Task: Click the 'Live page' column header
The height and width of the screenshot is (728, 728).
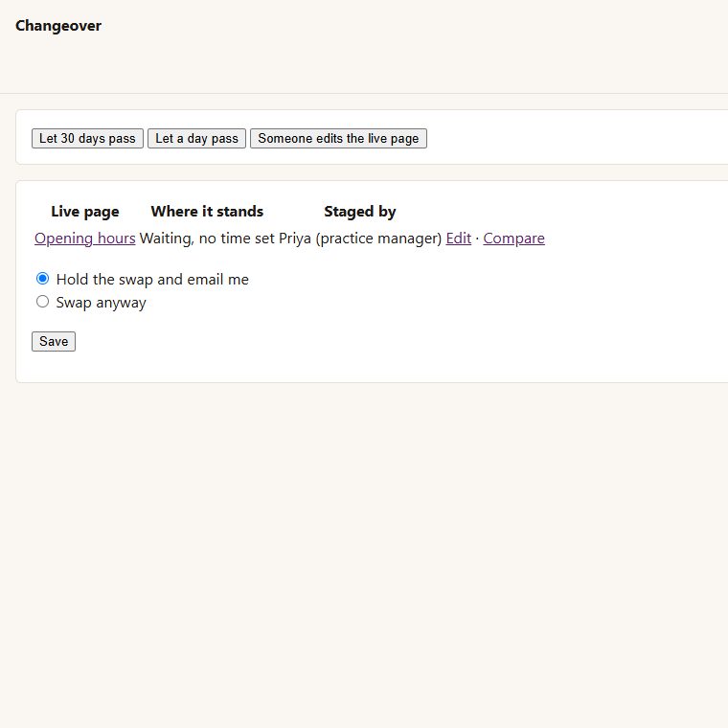Action: coord(85,212)
